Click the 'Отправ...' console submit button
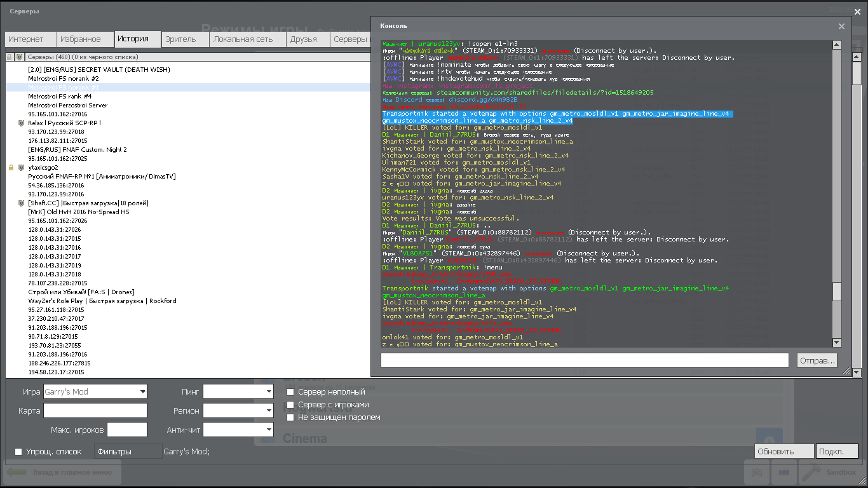This screenshot has width=868, height=488. pyautogui.click(x=817, y=360)
